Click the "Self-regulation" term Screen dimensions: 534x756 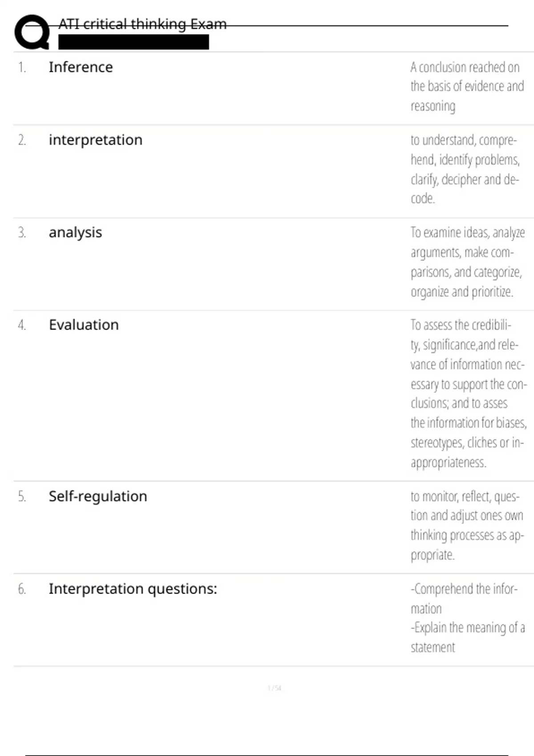pos(97,496)
